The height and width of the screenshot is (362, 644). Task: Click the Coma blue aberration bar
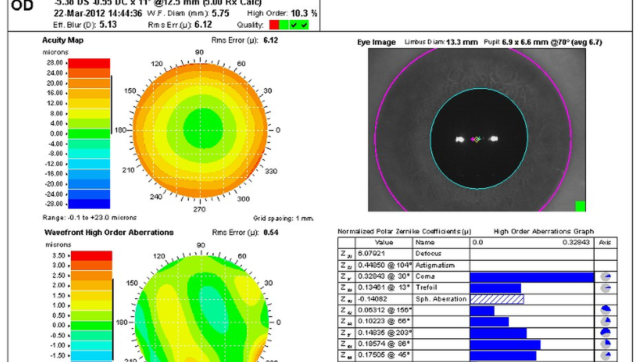(532, 277)
